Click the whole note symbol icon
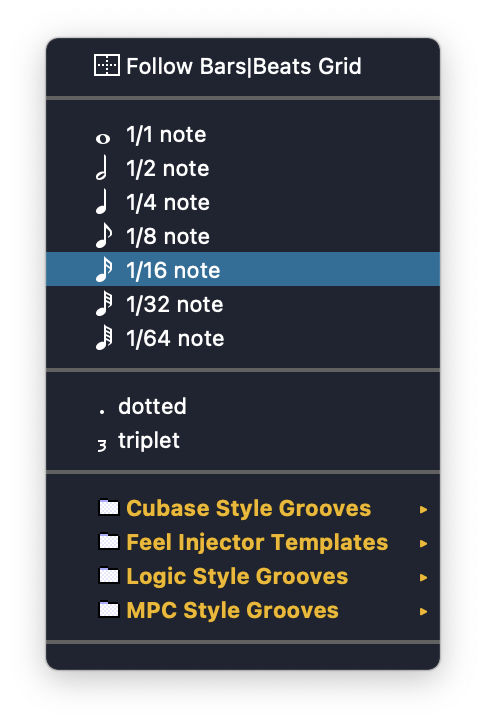Viewport: 486px width, 724px height. pos(103,138)
